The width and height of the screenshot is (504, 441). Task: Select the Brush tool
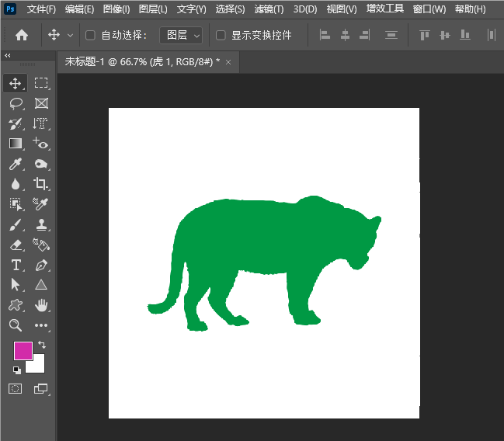pos(16,224)
